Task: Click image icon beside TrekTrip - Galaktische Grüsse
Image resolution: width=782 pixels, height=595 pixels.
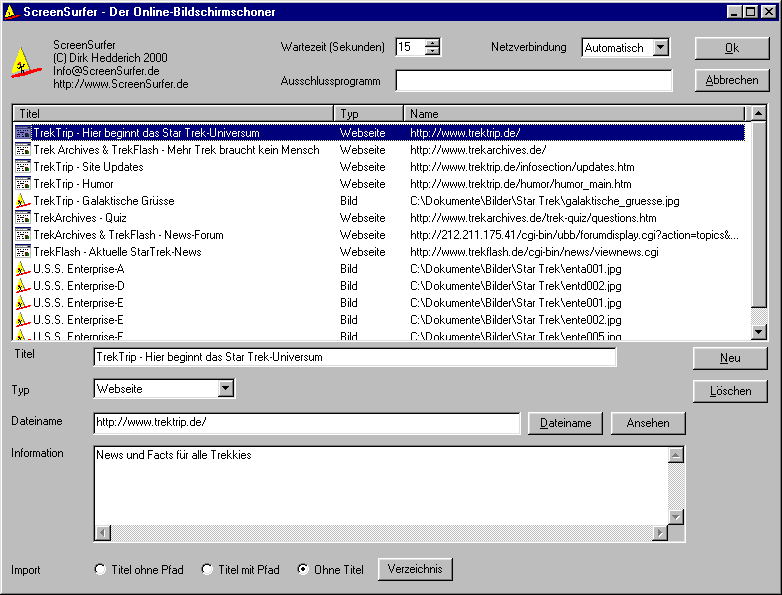Action: pyautogui.click(x=23, y=200)
